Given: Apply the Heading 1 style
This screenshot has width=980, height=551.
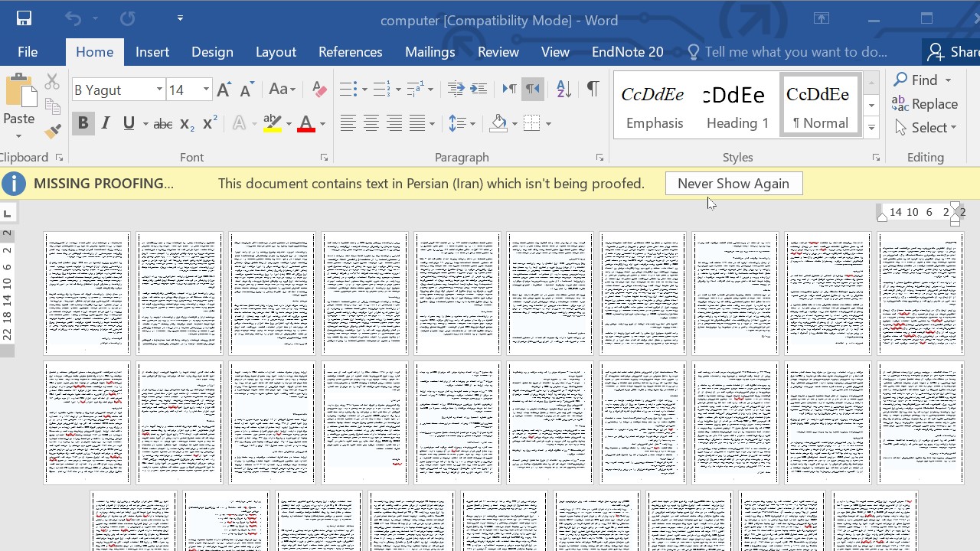Looking at the screenshot, I should click(x=737, y=106).
